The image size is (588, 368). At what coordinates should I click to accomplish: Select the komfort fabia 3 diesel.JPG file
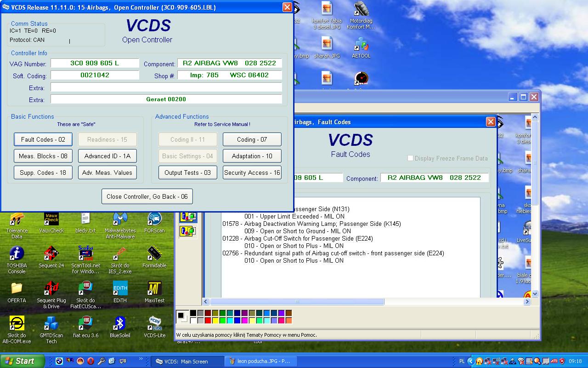pyautogui.click(x=327, y=16)
